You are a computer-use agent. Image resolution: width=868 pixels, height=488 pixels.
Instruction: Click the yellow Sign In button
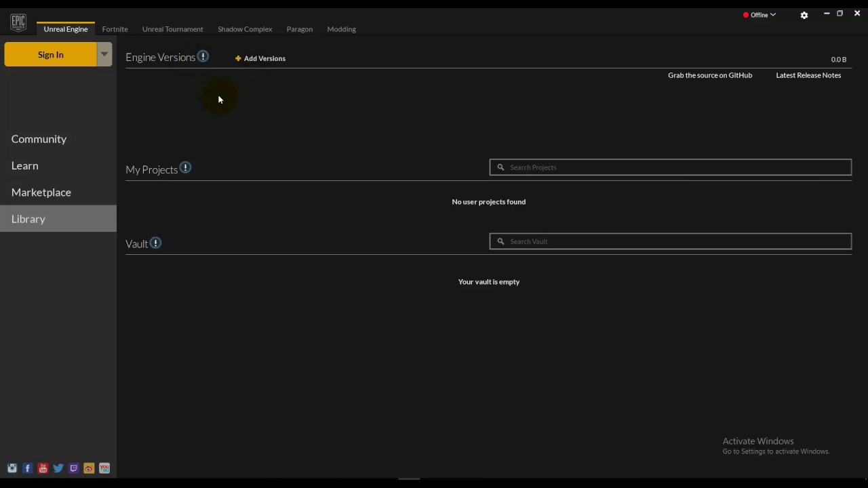[51, 54]
